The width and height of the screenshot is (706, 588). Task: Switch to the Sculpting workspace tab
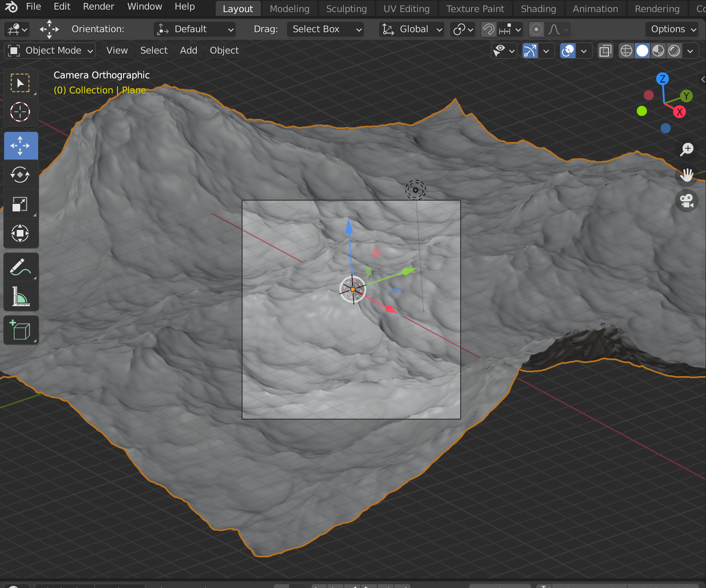click(x=346, y=9)
